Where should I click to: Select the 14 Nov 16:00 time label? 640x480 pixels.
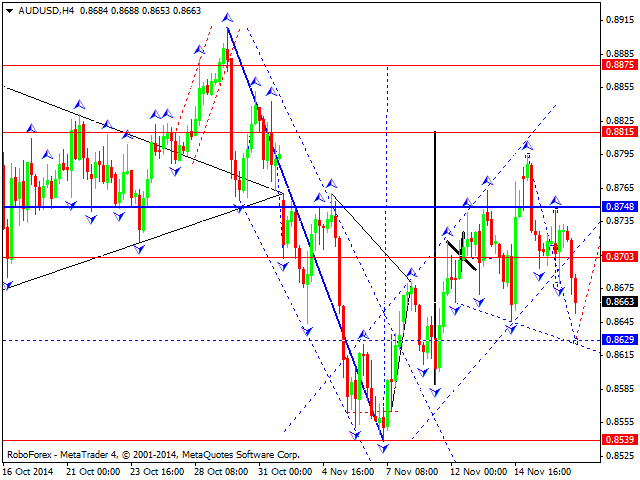coord(542,471)
